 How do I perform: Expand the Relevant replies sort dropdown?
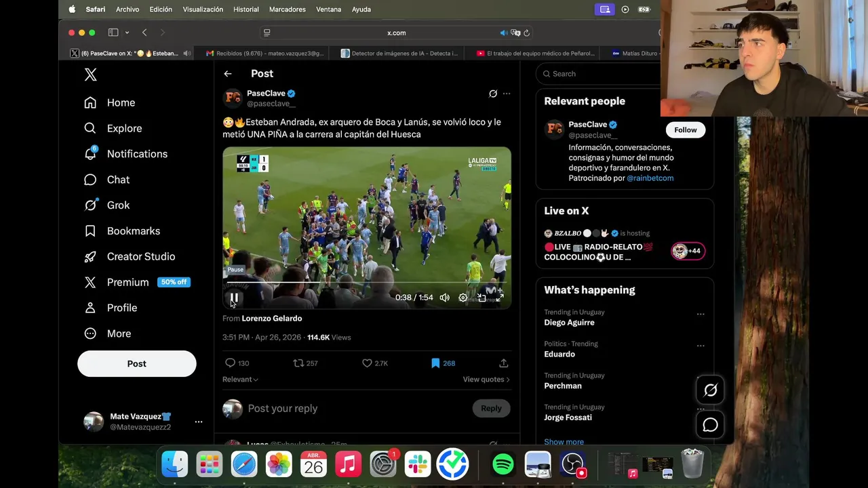pyautogui.click(x=240, y=380)
